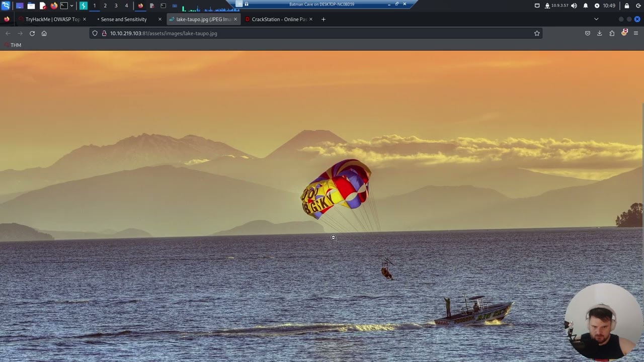Click the display tray icon
The image size is (644, 362).
coord(537,6)
